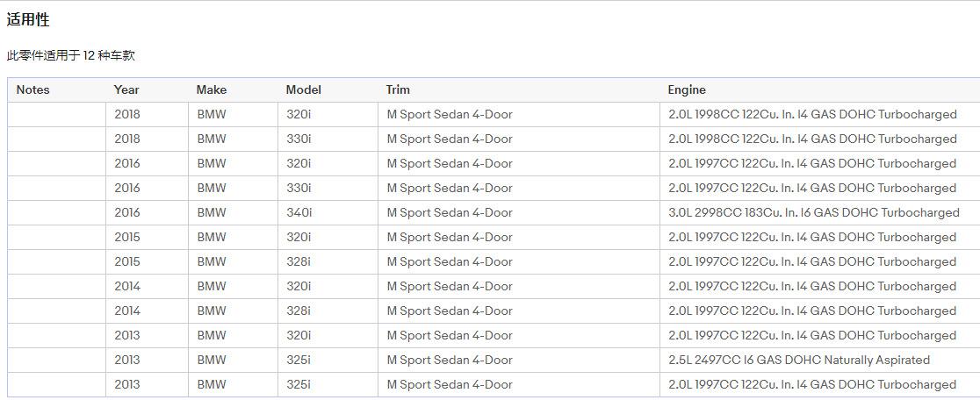The width and height of the screenshot is (980, 400).
Task: Click the 2014 328i model cell
Action: tap(299, 311)
